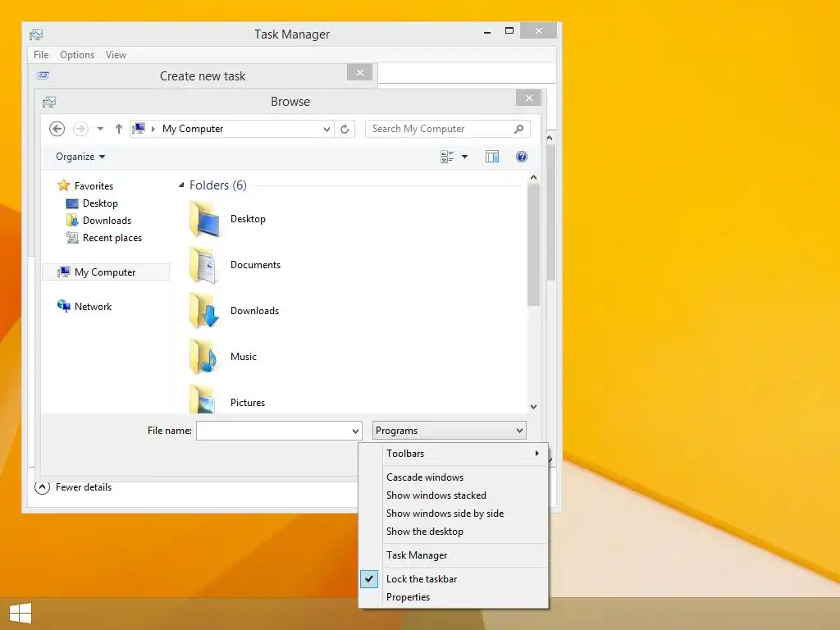Click the Forward arrow in Browse dialog

pos(80,129)
